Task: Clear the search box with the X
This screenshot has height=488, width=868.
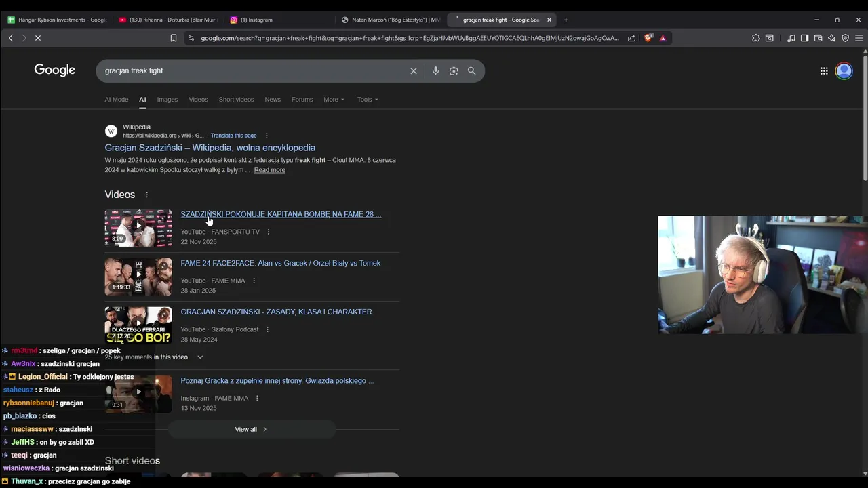Action: tap(414, 70)
